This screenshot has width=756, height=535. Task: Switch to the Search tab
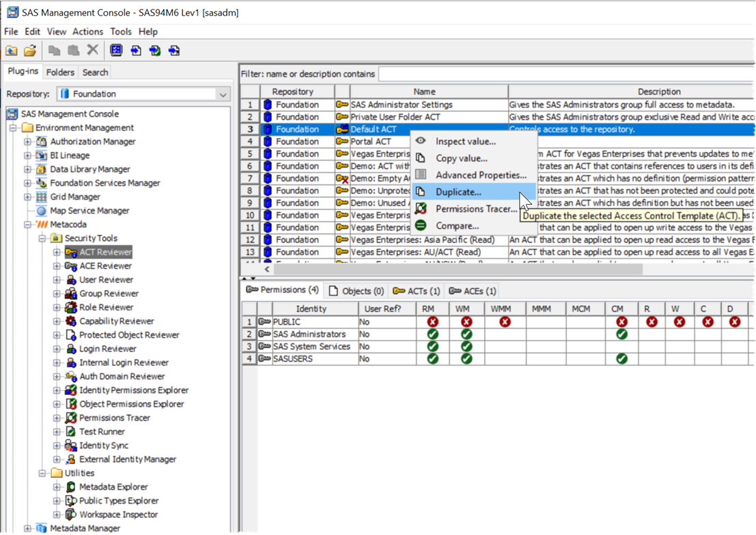click(95, 72)
